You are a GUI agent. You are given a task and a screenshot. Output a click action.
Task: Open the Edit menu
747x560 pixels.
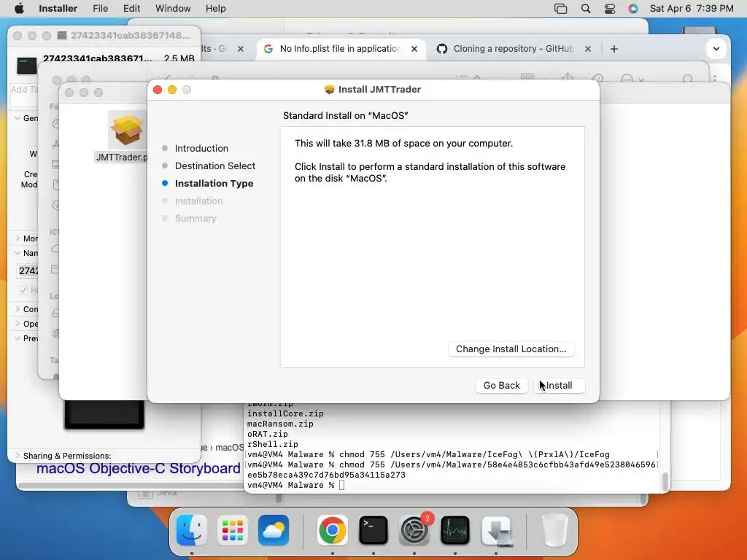pos(131,9)
